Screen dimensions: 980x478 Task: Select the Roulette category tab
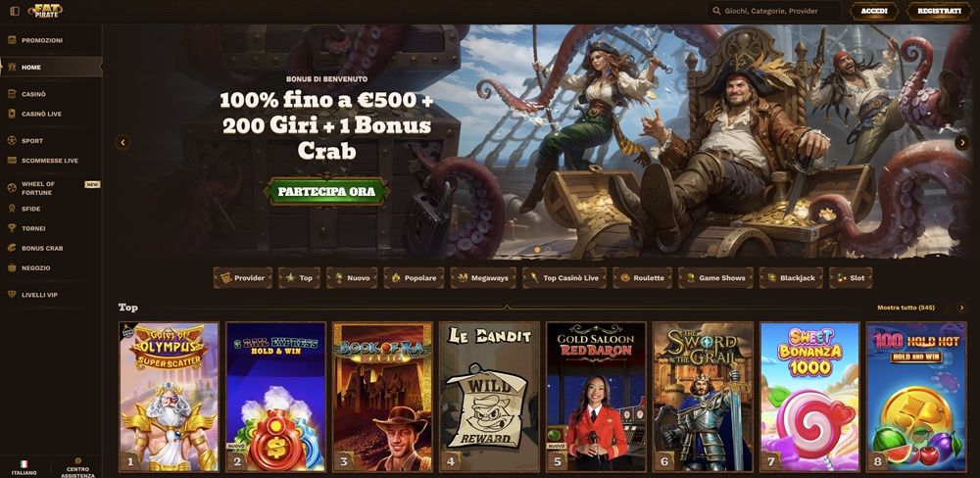643,278
